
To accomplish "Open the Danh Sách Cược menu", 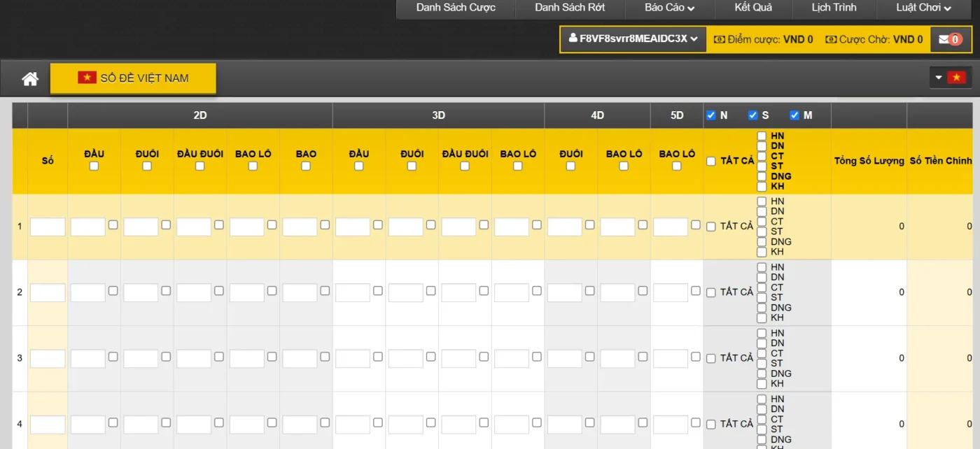I will 456,8.
